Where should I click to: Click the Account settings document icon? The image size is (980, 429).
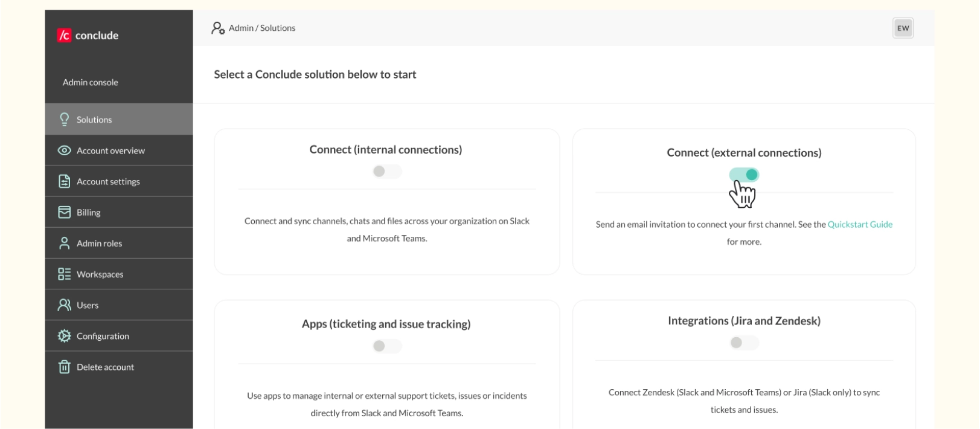point(64,181)
